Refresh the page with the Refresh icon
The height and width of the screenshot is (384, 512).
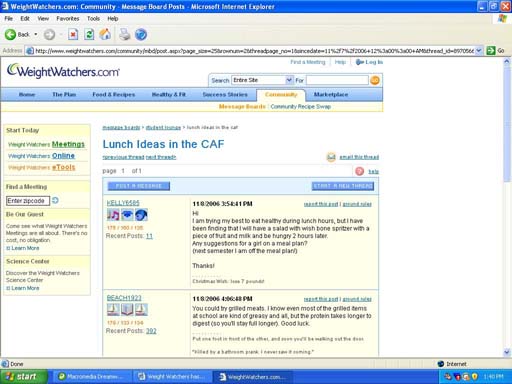(89, 34)
